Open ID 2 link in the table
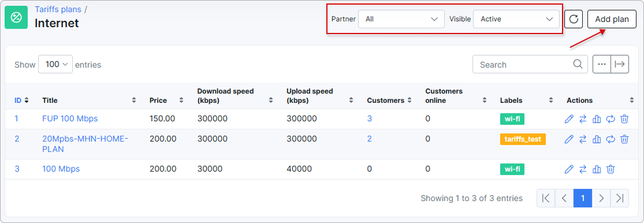Viewport: 644px width, 223px height. click(17, 139)
